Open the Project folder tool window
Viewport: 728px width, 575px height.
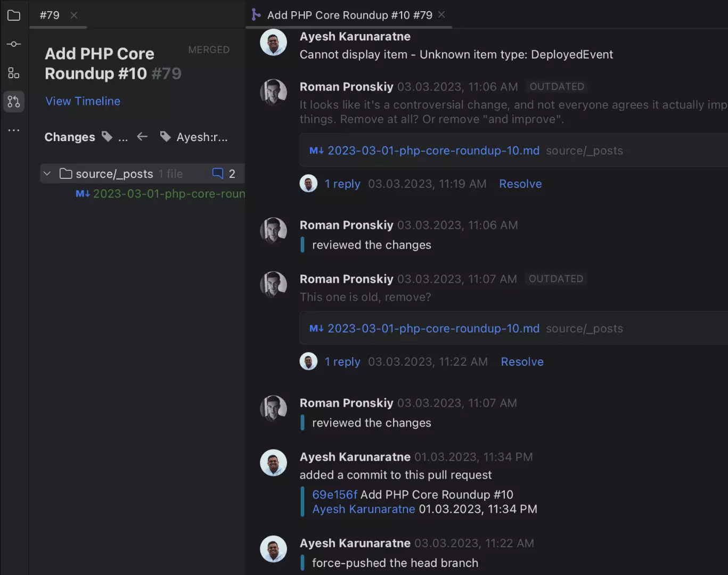click(x=14, y=15)
